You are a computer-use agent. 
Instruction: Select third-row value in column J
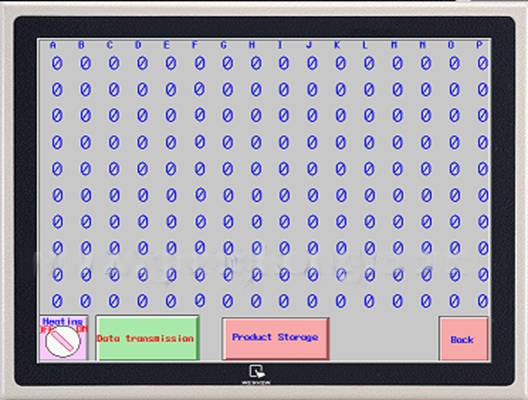point(312,115)
